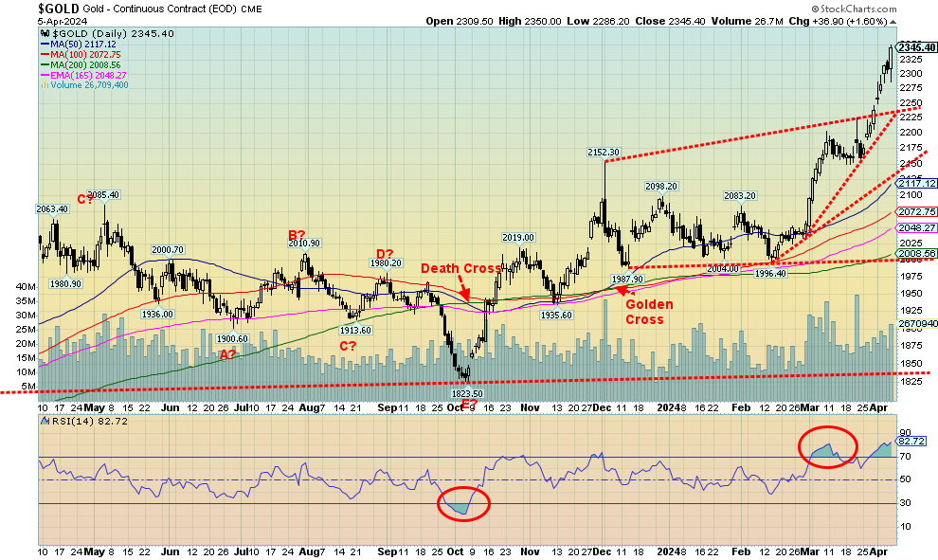Image resolution: width=938 pixels, height=560 pixels.
Task: Click the 1823.50 October low price label
Action: tap(465, 393)
